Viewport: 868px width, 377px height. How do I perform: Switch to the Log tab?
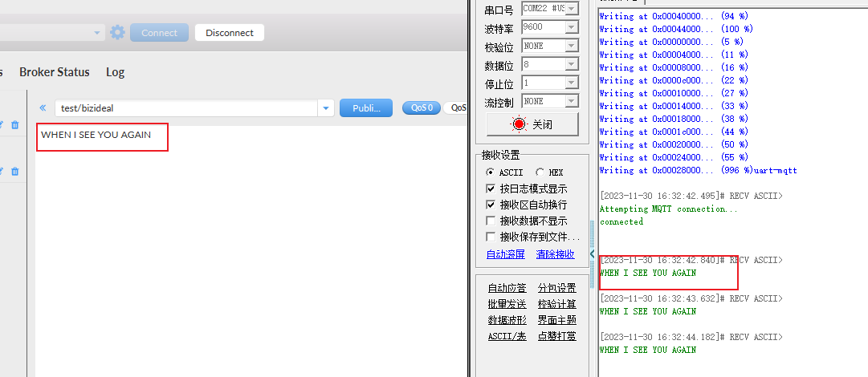pyautogui.click(x=115, y=72)
